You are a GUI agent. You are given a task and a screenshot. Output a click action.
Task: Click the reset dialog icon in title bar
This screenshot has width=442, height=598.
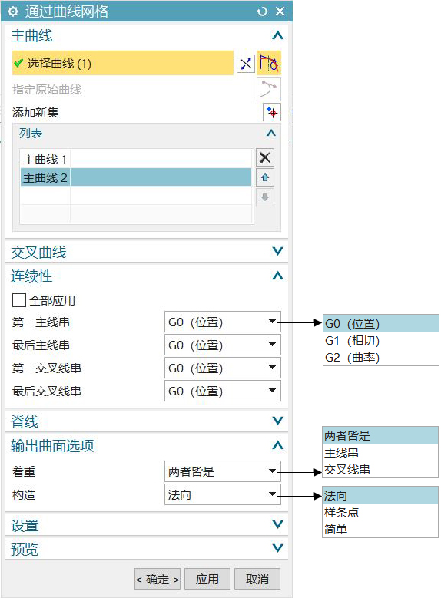pyautogui.click(x=262, y=11)
